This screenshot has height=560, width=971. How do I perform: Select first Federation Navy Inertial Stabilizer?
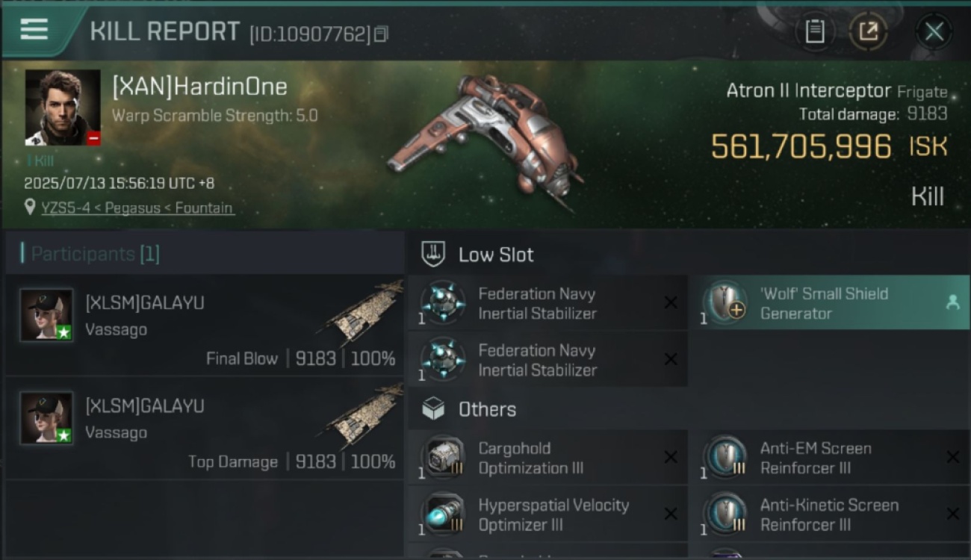(x=547, y=303)
